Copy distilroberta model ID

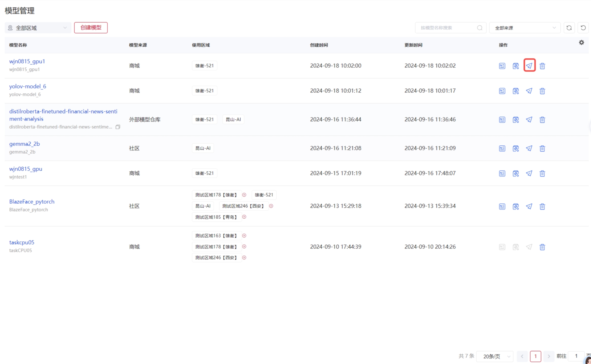pyautogui.click(x=118, y=127)
